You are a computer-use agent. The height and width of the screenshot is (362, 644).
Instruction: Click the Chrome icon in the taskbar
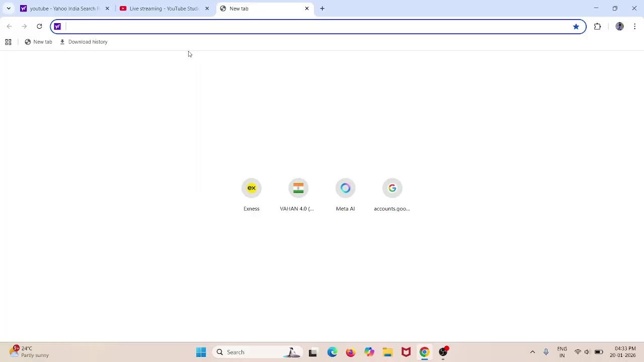[425, 352]
